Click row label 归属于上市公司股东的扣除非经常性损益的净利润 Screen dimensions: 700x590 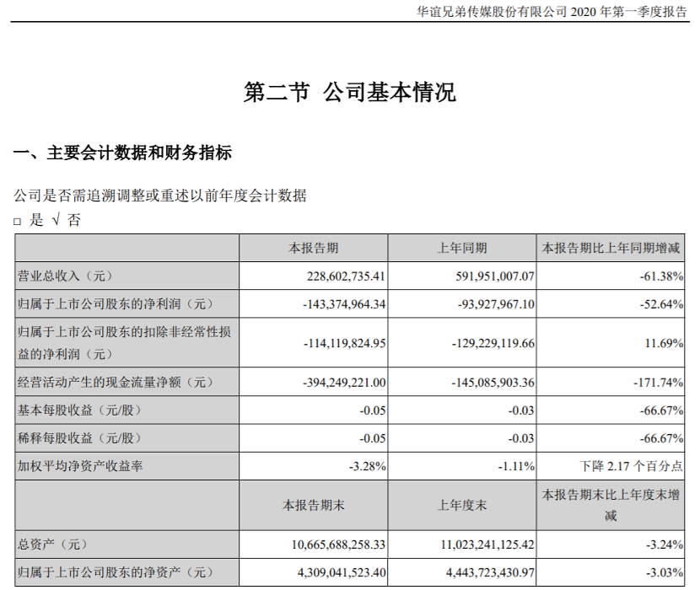[124, 343]
